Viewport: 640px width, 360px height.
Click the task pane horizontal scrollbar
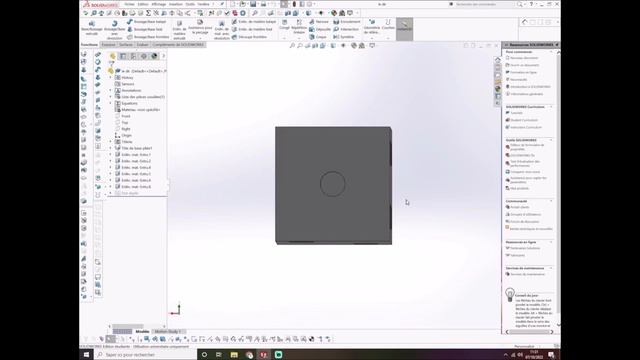tap(529, 332)
